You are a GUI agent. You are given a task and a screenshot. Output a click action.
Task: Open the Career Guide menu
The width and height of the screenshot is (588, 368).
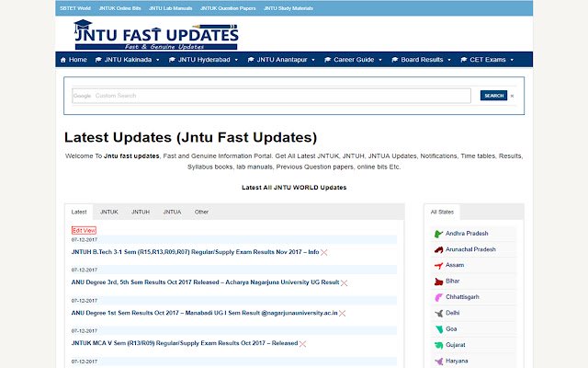[353, 60]
